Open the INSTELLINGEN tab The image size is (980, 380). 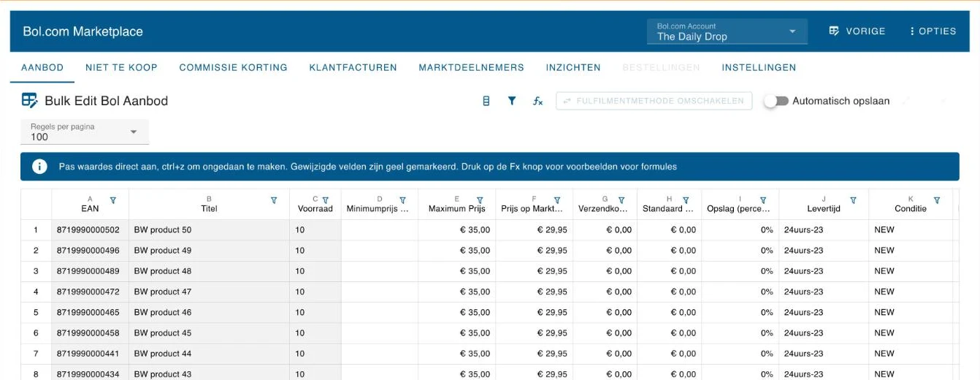(x=759, y=67)
